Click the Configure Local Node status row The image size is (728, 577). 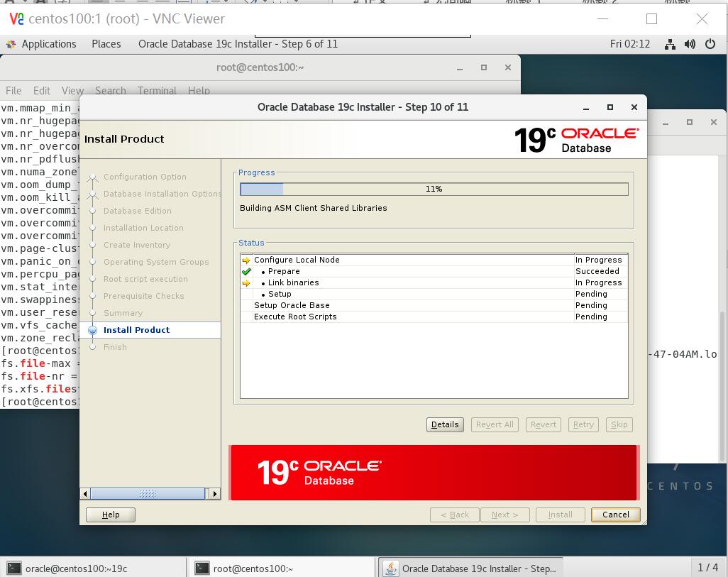coord(434,260)
